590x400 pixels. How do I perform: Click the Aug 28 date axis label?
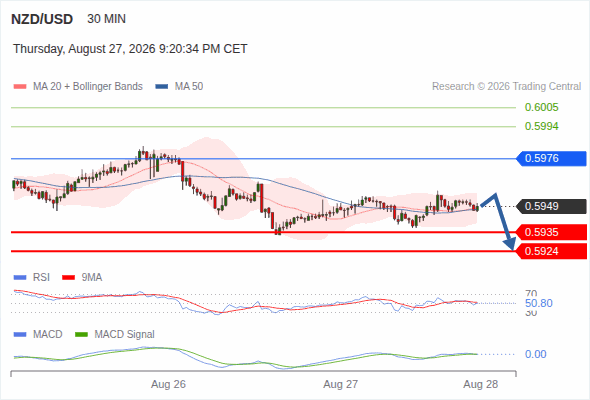(x=481, y=384)
